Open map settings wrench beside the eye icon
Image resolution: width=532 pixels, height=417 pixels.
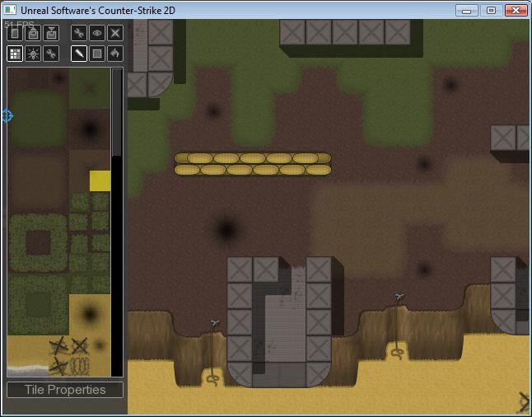79,33
